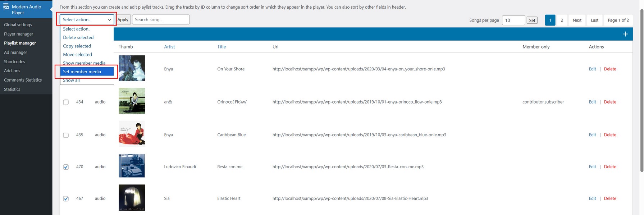
Task: Click the Orinoco Flow album cover thumbnail
Action: coord(132,101)
